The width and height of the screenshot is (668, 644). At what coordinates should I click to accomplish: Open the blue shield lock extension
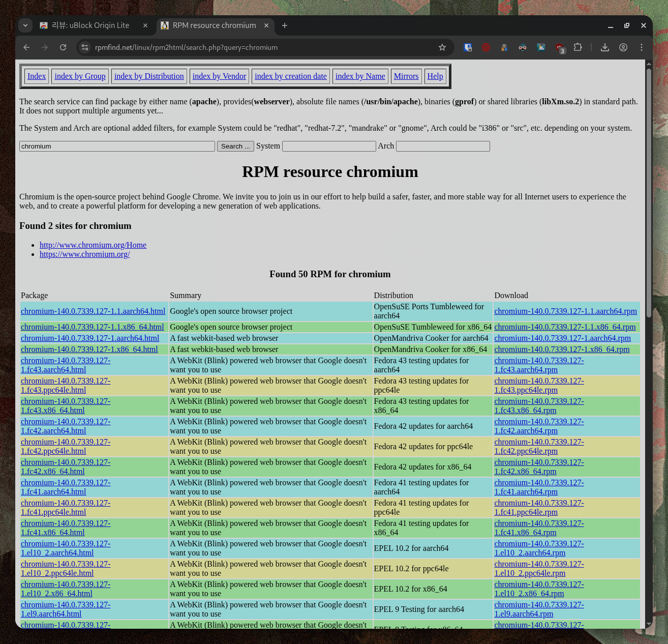pos(468,47)
